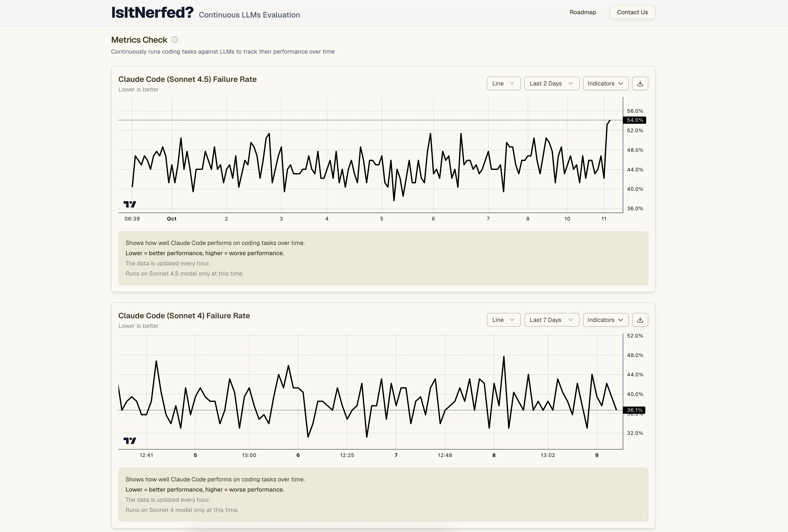Image resolution: width=788 pixels, height=532 pixels.
Task: Click the 54.0% price label marker
Action: click(x=634, y=120)
